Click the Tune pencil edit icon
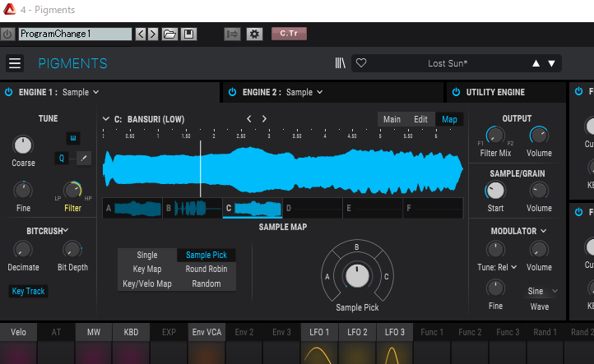 [x=84, y=158]
